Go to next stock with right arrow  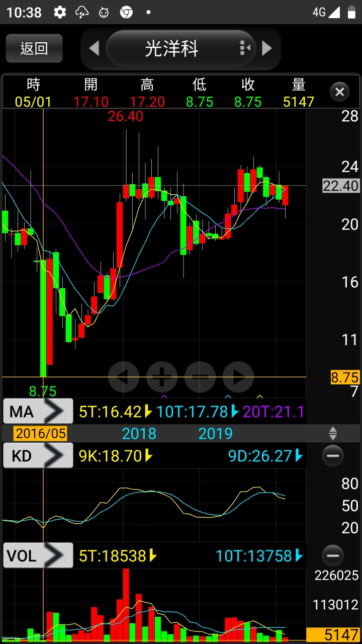click(x=267, y=48)
